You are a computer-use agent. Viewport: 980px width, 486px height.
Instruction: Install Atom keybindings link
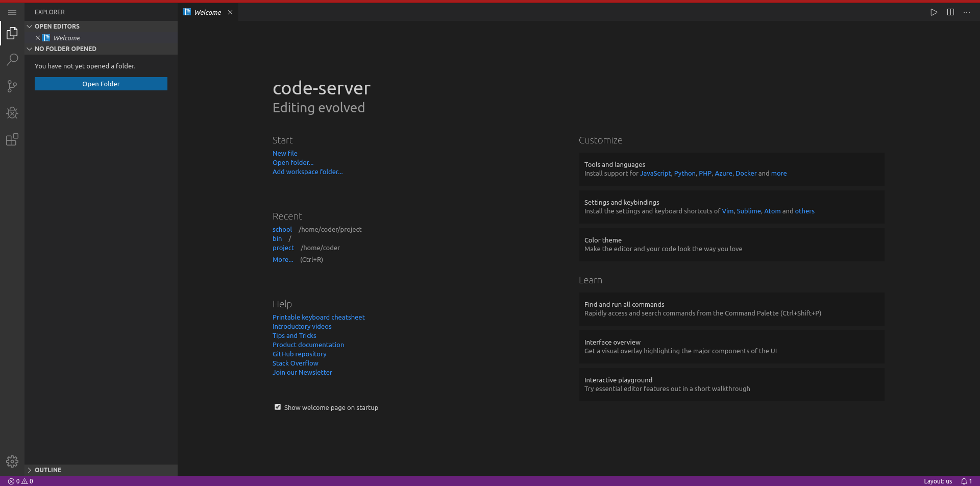772,211
